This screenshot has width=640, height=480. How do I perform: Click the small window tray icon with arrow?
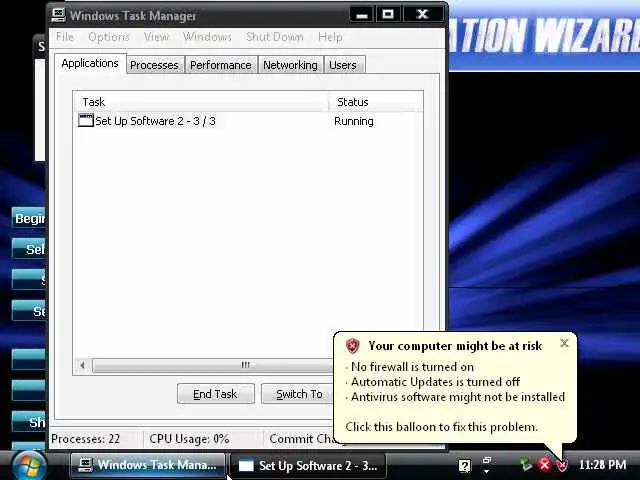[487, 464]
